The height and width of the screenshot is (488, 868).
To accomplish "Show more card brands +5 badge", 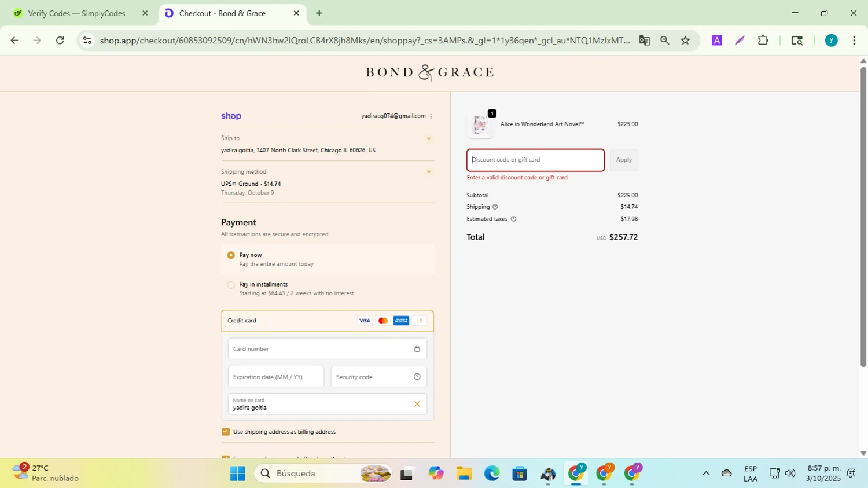I will pos(420,321).
